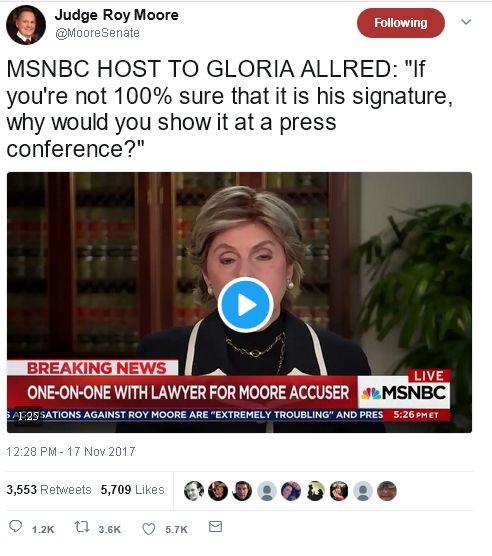Click the last liker avatar in row
The image size is (492, 556).
coord(387,491)
